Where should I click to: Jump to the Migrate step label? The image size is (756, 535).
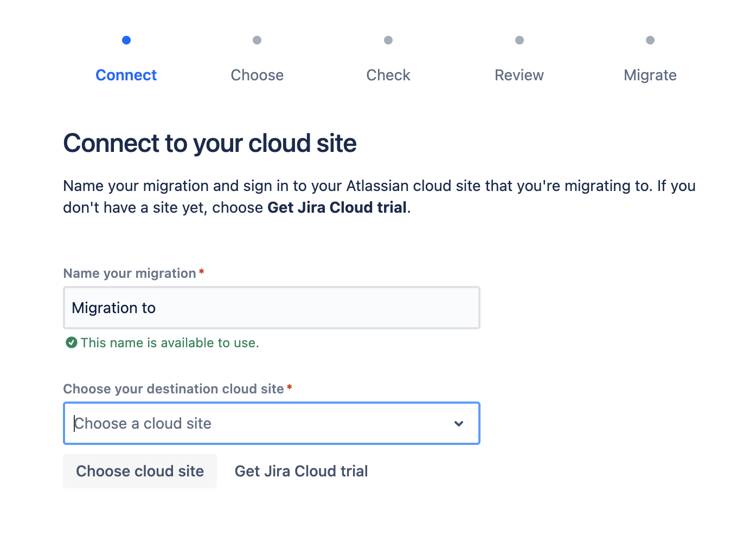(x=650, y=75)
